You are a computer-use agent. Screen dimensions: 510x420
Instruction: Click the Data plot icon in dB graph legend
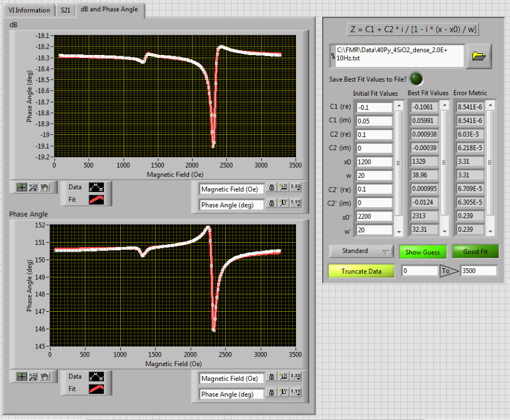click(95, 186)
